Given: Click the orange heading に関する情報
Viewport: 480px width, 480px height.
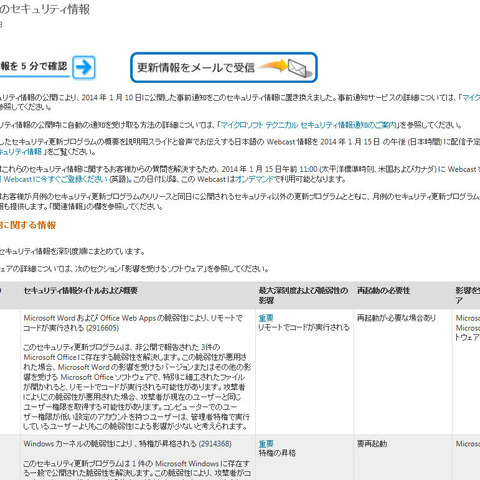Looking at the screenshot, I should 28,225.
